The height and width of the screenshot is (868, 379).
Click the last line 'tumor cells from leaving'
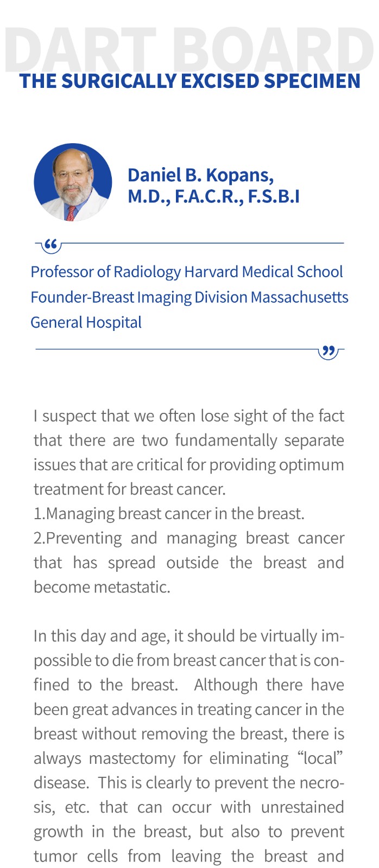[189, 856]
